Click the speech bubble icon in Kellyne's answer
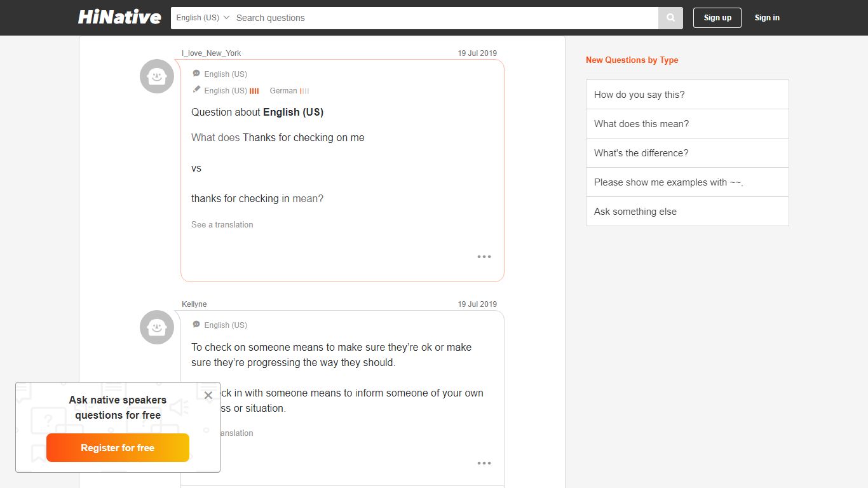The width and height of the screenshot is (868, 488). coord(196,325)
